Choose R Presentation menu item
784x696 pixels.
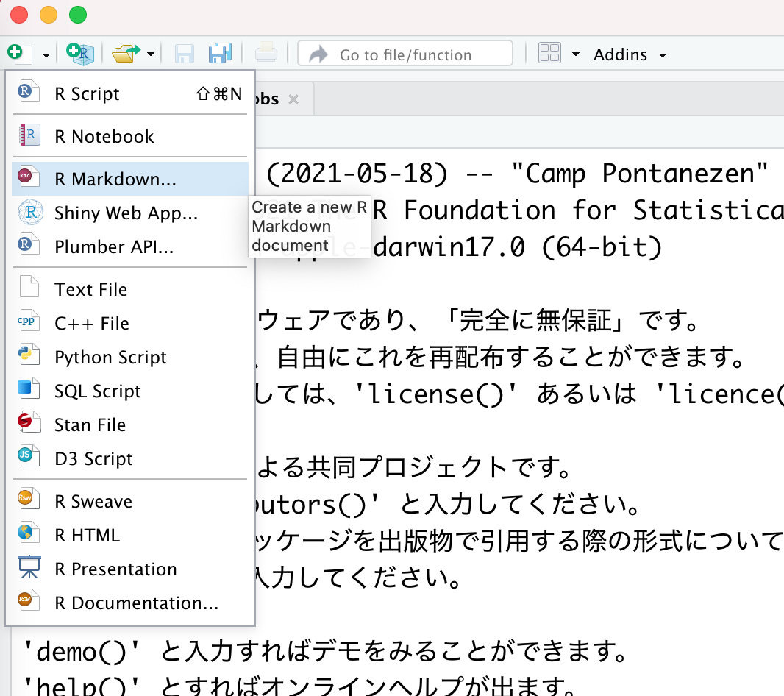[115, 569]
